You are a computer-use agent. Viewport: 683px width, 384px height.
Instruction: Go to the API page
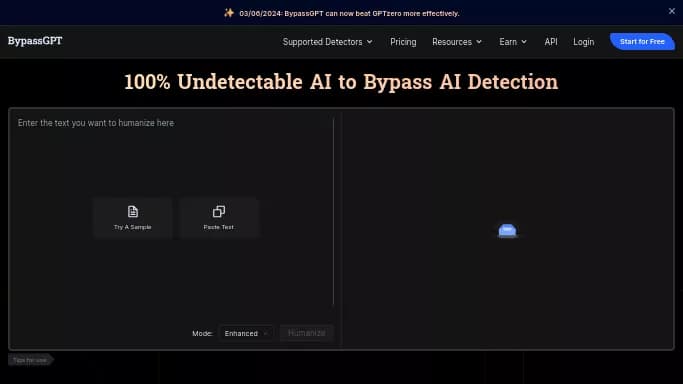(551, 42)
